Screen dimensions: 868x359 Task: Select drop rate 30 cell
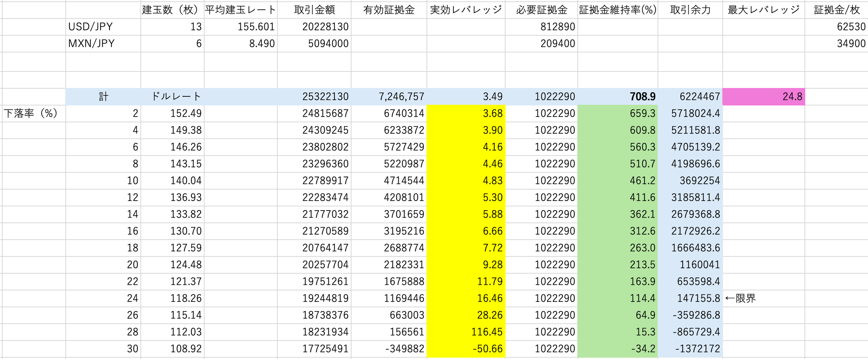click(103, 349)
